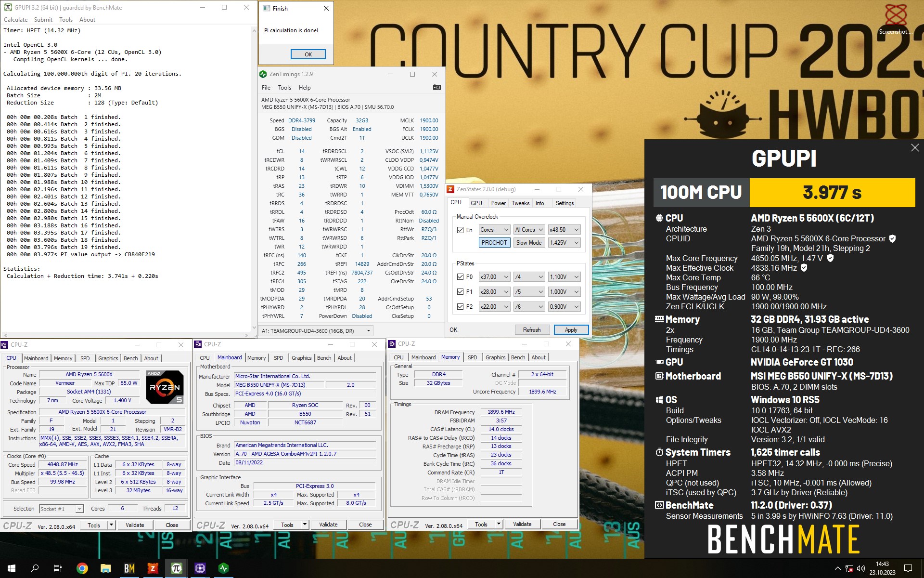Switch to ZenStates Power tab
This screenshot has width=924, height=578.
point(498,203)
